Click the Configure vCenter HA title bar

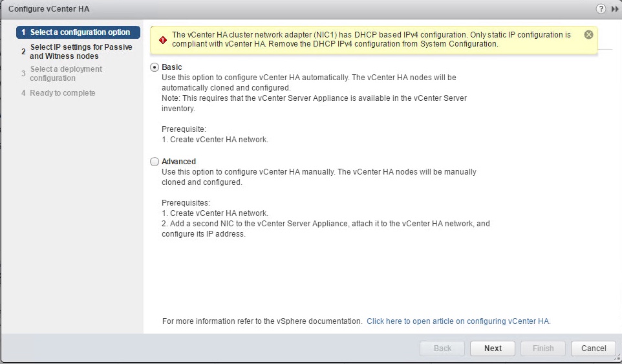click(259, 8)
